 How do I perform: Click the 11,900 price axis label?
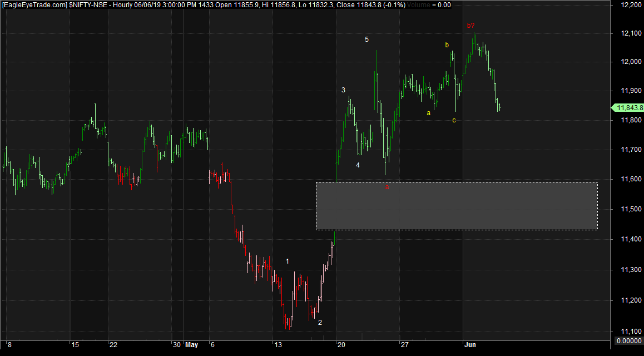[x=631, y=90]
